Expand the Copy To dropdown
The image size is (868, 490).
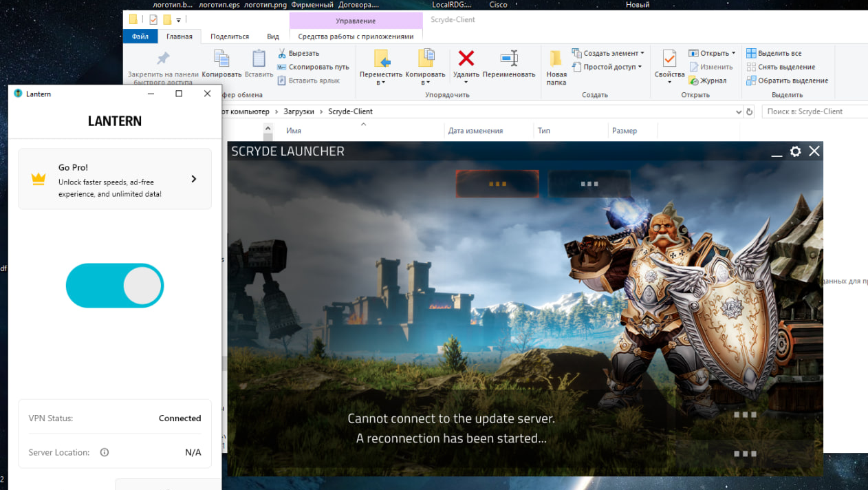coord(425,83)
